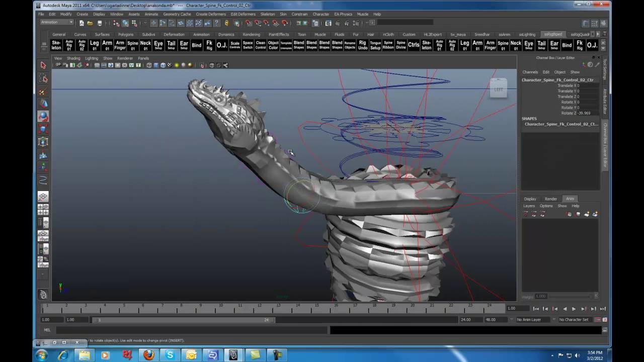The width and height of the screenshot is (644, 362).
Task: Click the Ctrls shelf button
Action: coord(414,45)
